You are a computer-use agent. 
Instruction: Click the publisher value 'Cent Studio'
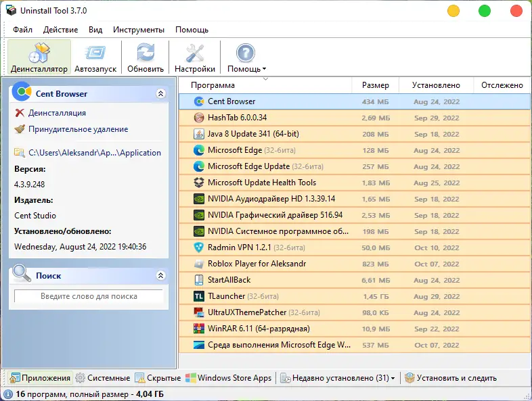[35, 216]
